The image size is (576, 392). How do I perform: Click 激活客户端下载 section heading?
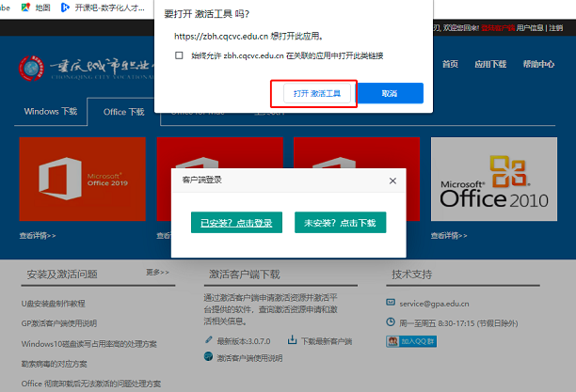click(x=245, y=274)
